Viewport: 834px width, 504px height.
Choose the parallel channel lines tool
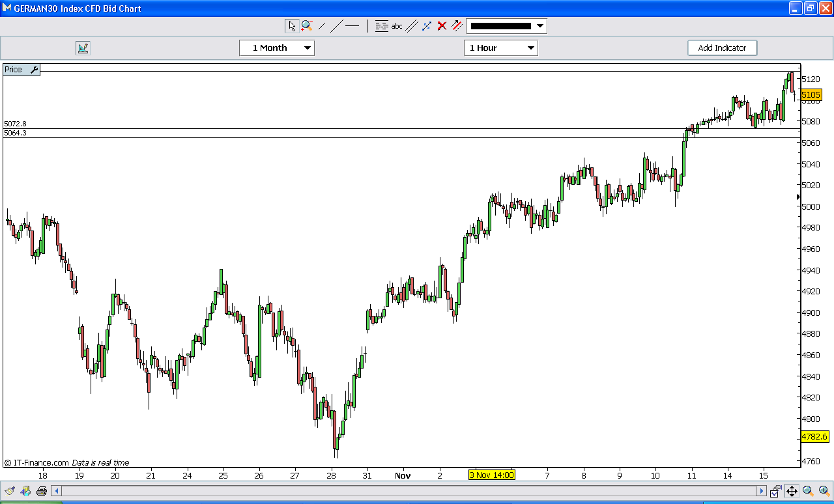coord(412,26)
